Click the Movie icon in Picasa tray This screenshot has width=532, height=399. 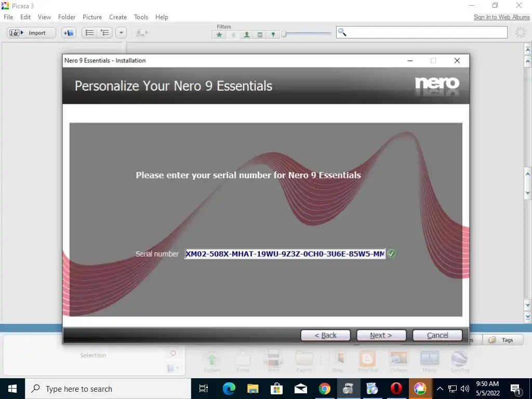tap(429, 362)
